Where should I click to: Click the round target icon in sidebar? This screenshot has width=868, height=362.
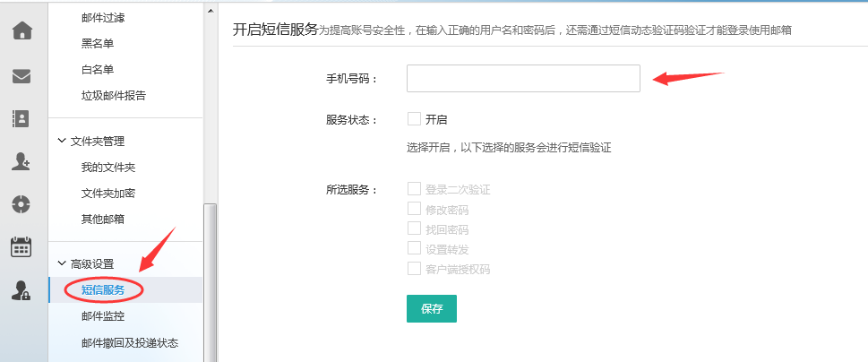pyautogui.click(x=21, y=204)
